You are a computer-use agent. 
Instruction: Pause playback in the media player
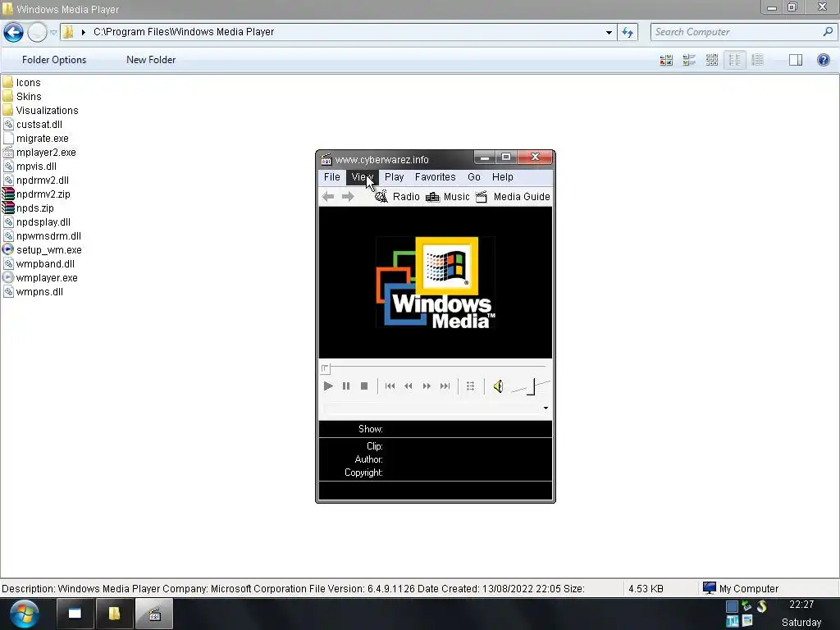346,386
